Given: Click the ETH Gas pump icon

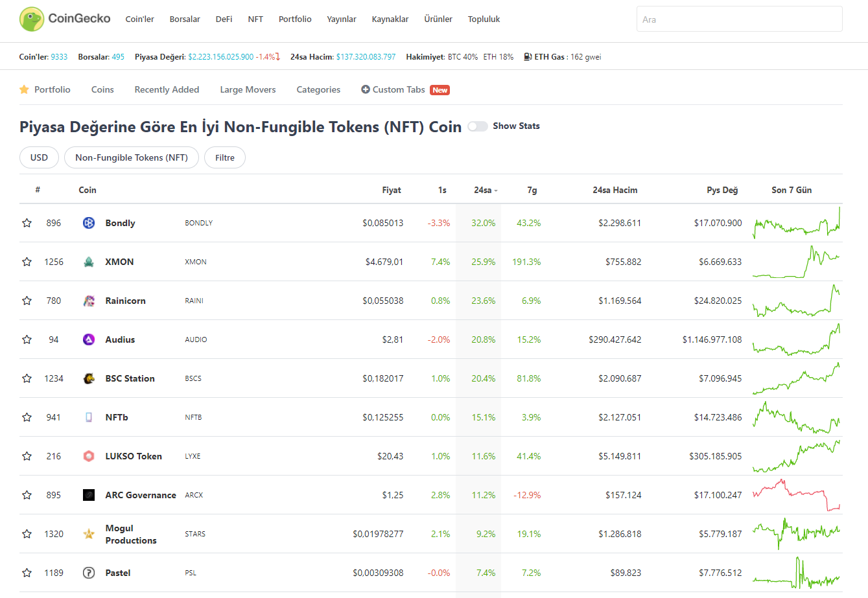Looking at the screenshot, I should coord(528,57).
